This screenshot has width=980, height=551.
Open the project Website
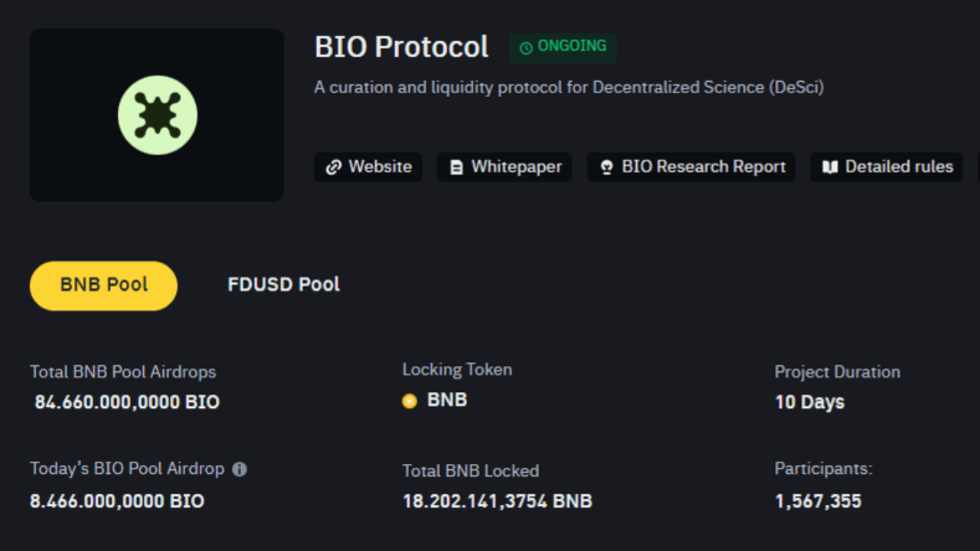click(367, 167)
